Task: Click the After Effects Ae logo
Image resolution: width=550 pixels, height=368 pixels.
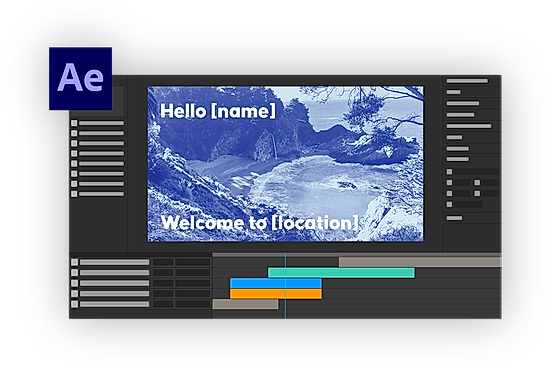Action: [x=80, y=79]
